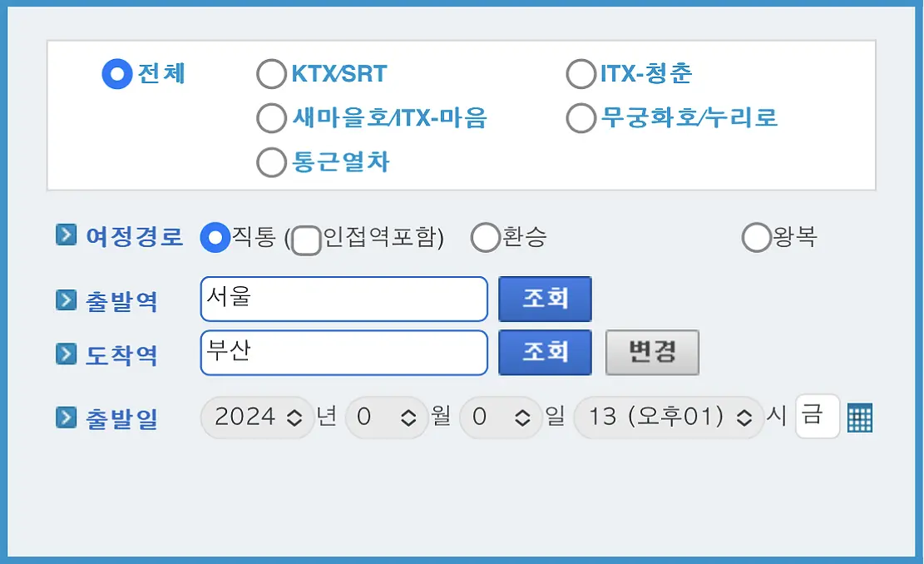
Task: Select the 통근열차 commuter train option
Action: [x=271, y=161]
